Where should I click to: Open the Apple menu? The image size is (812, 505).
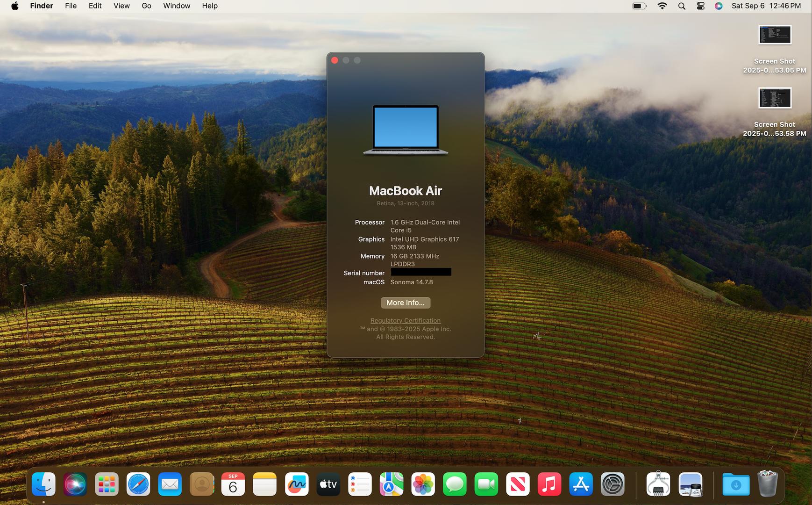(15, 6)
